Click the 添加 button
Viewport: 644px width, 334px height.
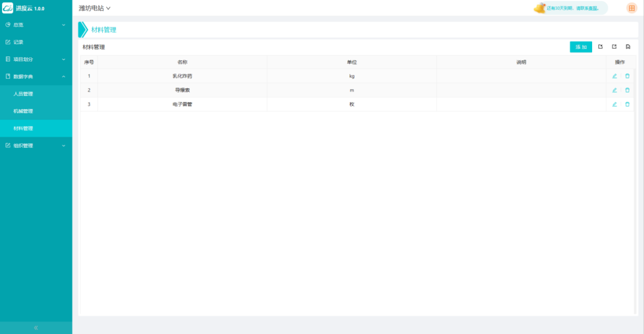click(x=581, y=47)
